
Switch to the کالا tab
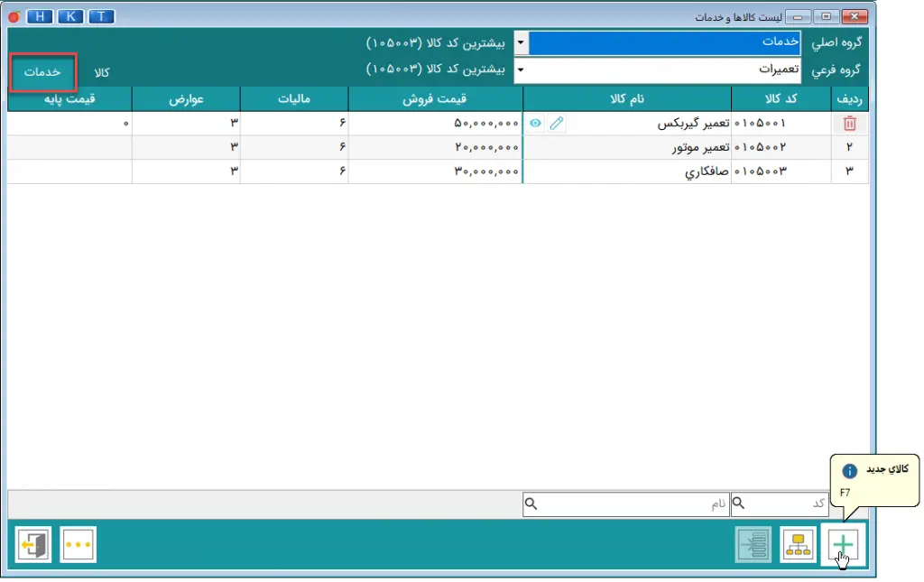(99, 72)
